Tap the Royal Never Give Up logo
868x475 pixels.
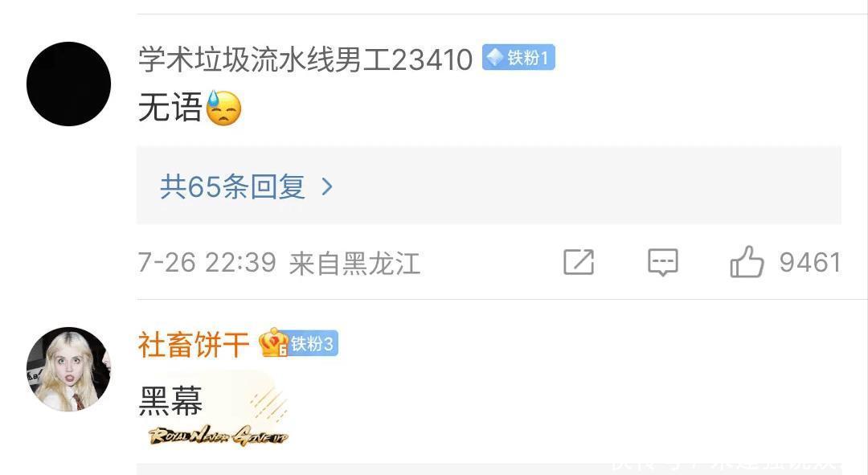(x=219, y=436)
